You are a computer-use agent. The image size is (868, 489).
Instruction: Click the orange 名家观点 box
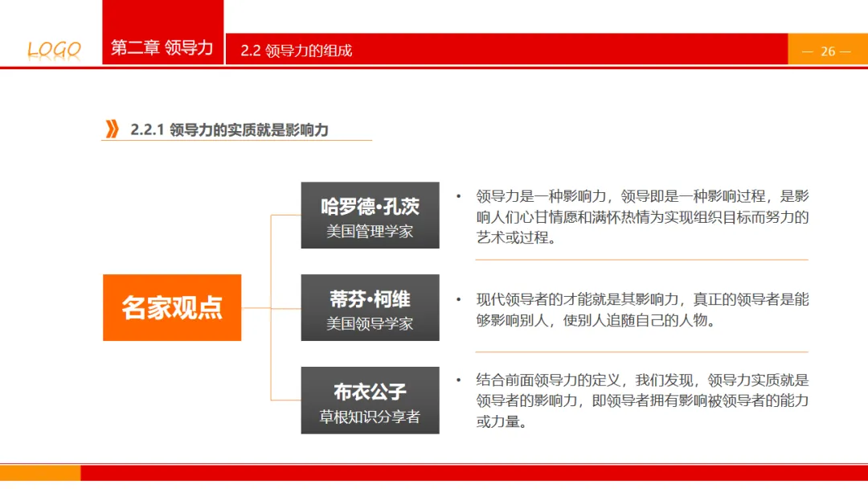(172, 307)
